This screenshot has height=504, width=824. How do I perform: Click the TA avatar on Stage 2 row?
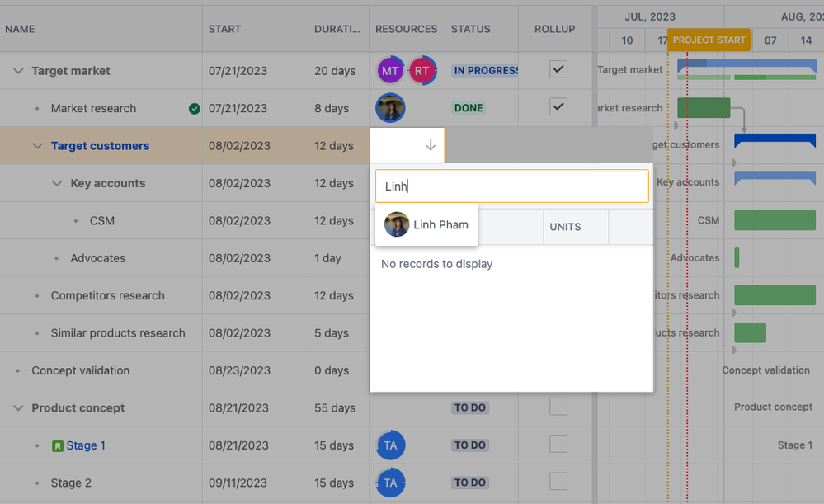390,483
